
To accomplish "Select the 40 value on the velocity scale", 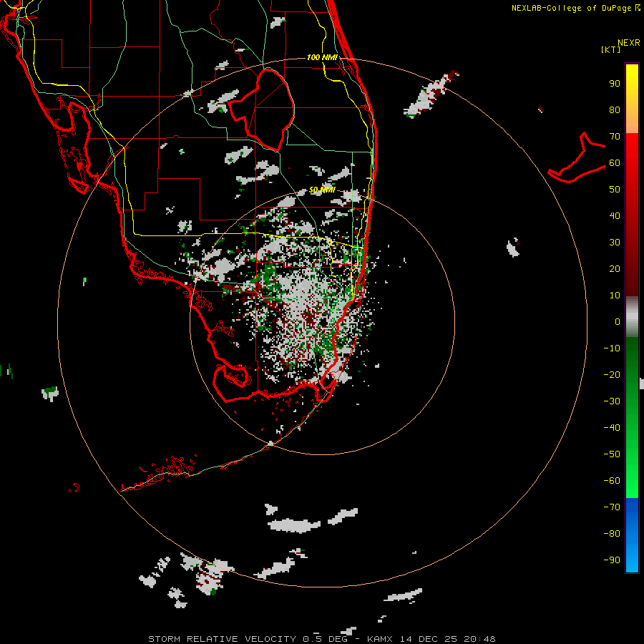I will 615,216.
